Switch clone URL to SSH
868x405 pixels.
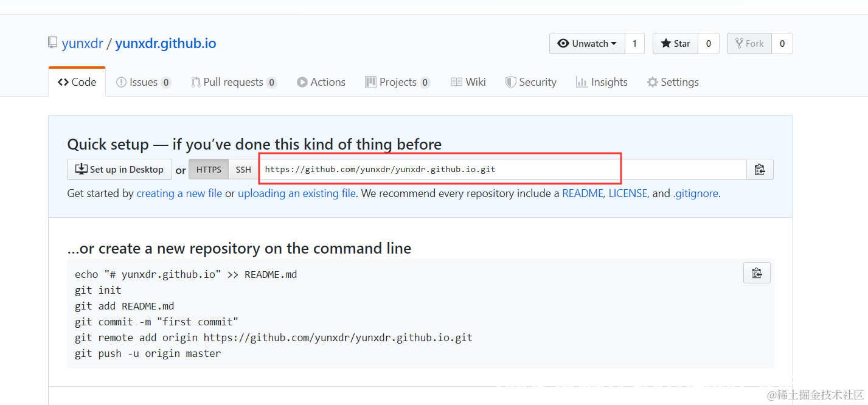[x=243, y=170]
